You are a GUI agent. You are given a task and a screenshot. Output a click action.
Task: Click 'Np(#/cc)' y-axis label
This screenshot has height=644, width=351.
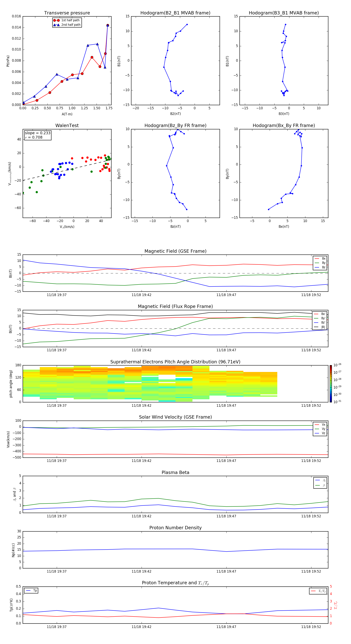coord(13,550)
